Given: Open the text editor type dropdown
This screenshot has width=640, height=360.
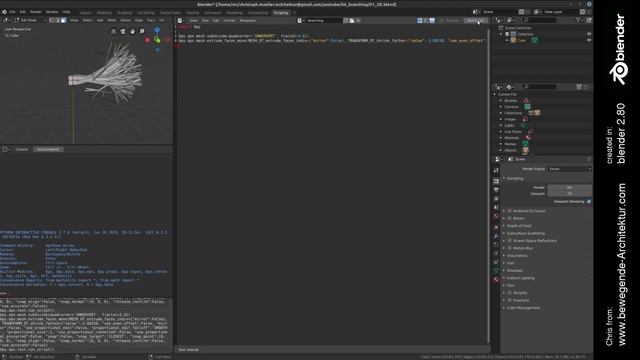Looking at the screenshot, I should [180, 20].
